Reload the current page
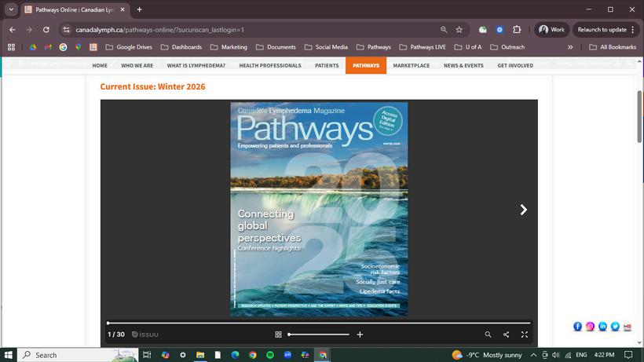 (x=46, y=30)
